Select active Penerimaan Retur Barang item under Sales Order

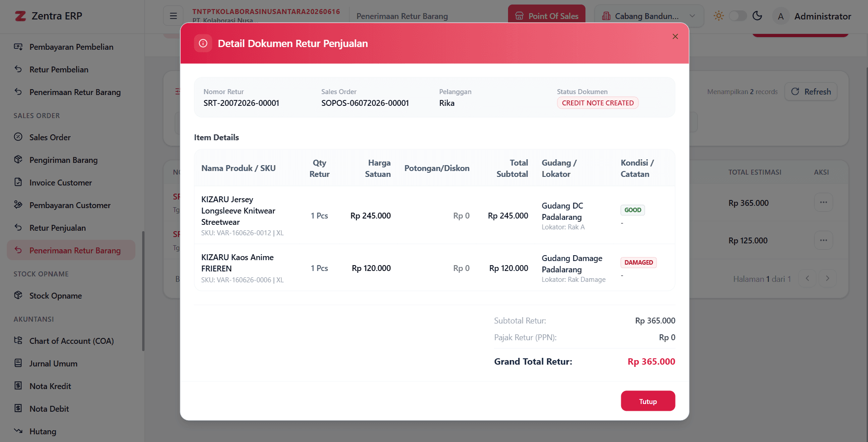72,250
